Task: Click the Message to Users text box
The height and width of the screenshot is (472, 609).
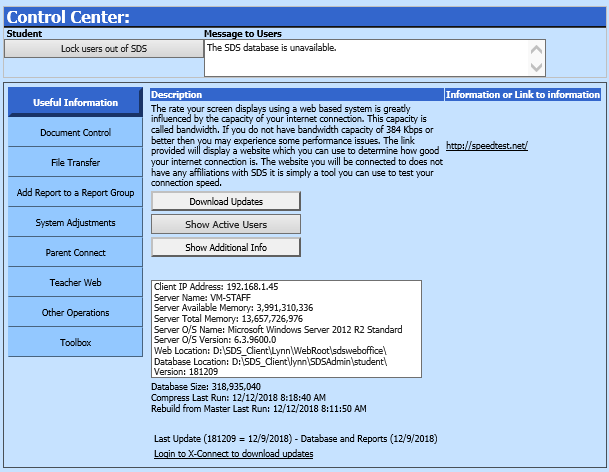Action: (366, 57)
